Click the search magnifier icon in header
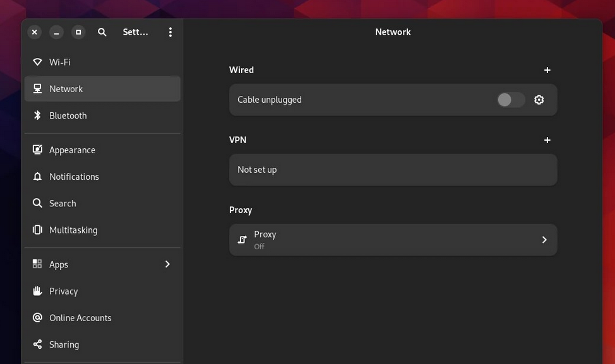Image resolution: width=615 pixels, height=364 pixels. pos(102,32)
